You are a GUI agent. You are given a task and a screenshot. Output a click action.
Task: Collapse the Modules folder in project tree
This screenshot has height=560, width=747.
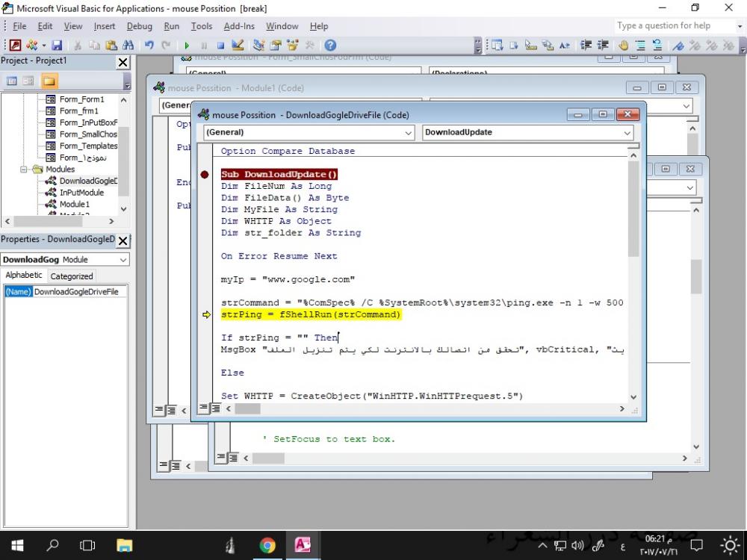tap(23, 169)
